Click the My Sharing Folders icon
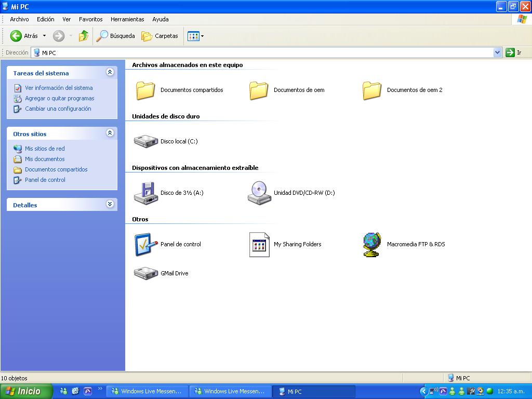The width and height of the screenshot is (532, 399). coord(259,244)
